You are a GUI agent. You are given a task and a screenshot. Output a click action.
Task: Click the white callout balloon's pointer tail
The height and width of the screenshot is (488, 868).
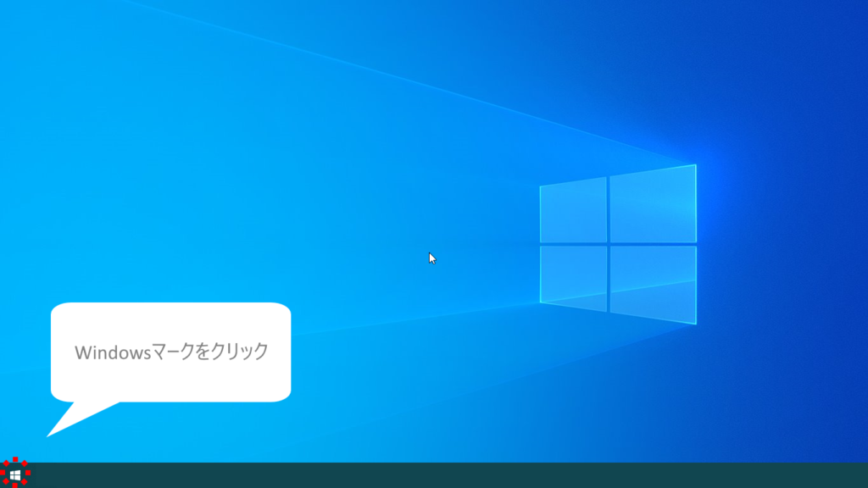(x=68, y=419)
